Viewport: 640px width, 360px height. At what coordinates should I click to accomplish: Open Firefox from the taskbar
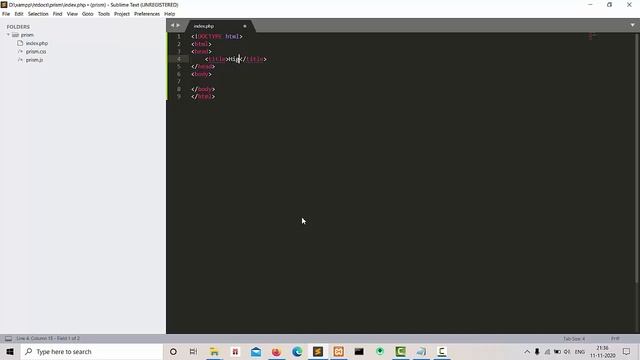tap(276, 351)
